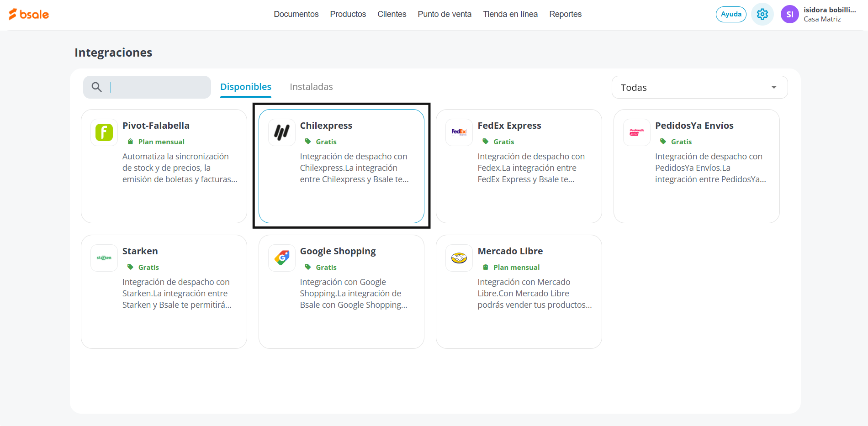Open the Reportes menu
The image size is (868, 426).
566,14
